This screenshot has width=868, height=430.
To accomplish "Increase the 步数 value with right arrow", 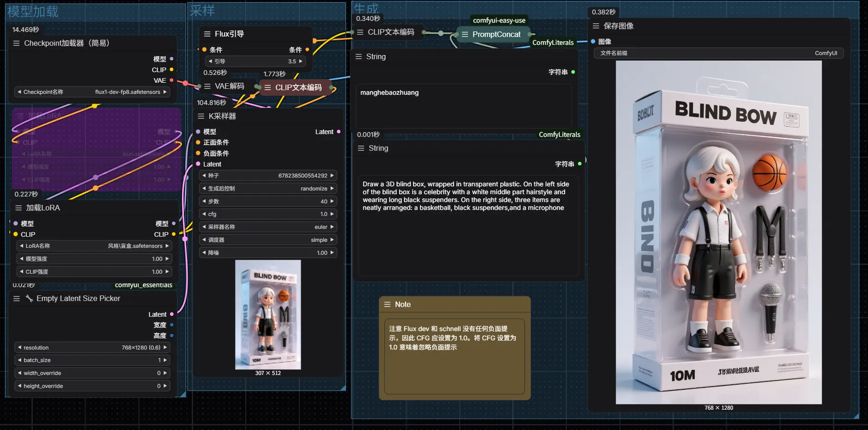I will pyautogui.click(x=332, y=202).
